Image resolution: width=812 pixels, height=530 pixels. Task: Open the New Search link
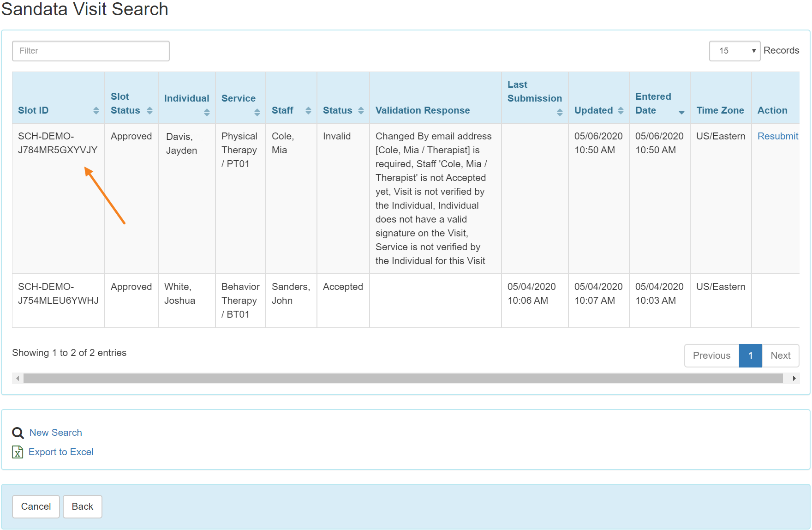coord(56,433)
